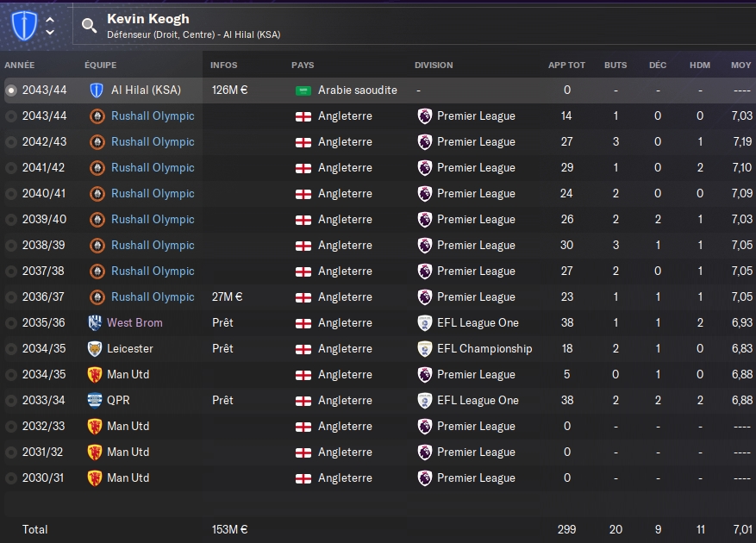Image resolution: width=756 pixels, height=543 pixels.
Task: Click the Man Utd crest in 2030/31 row
Action: 95,477
